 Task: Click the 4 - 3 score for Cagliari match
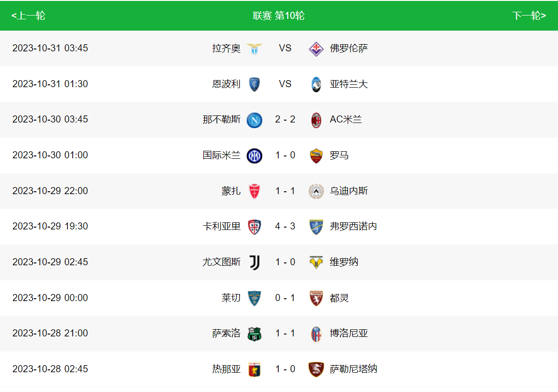(x=285, y=227)
